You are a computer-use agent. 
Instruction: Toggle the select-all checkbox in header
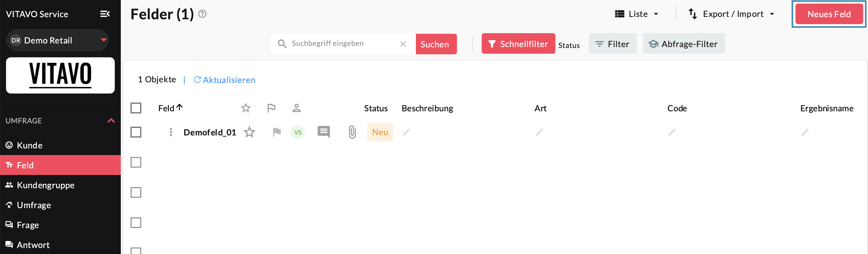pos(136,108)
